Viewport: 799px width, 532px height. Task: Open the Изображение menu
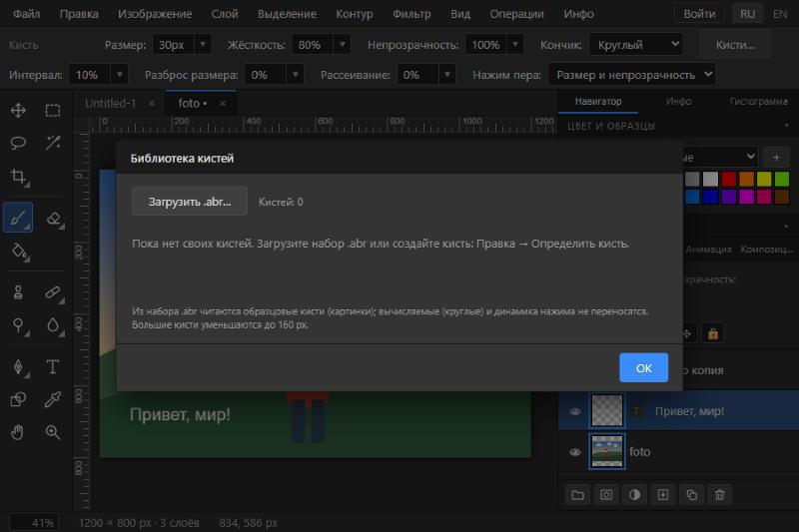[155, 14]
